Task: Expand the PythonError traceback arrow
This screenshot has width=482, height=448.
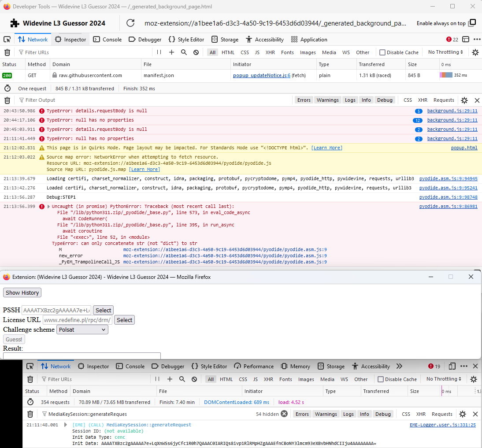Action: coord(48,207)
